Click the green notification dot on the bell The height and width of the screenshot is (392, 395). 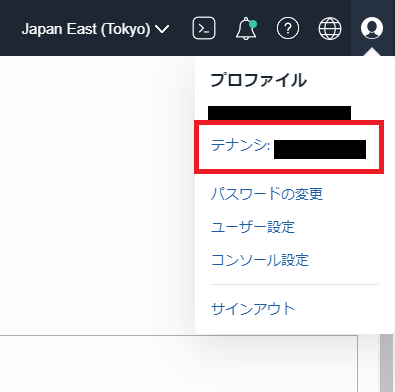point(253,24)
